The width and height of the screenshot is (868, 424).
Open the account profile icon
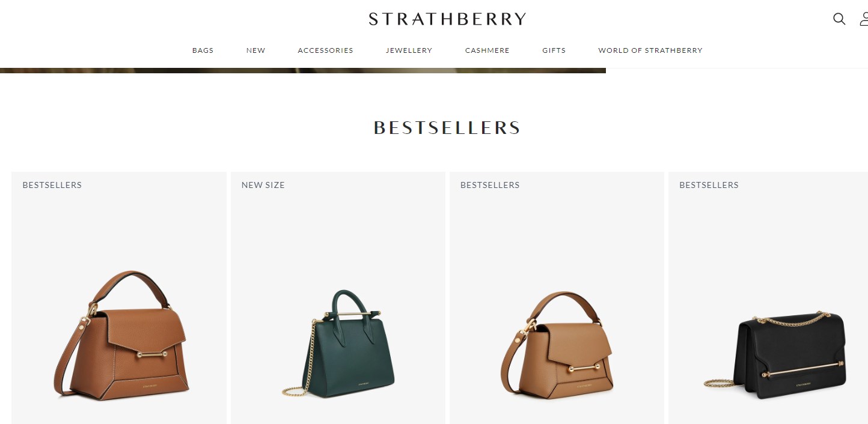(x=864, y=19)
